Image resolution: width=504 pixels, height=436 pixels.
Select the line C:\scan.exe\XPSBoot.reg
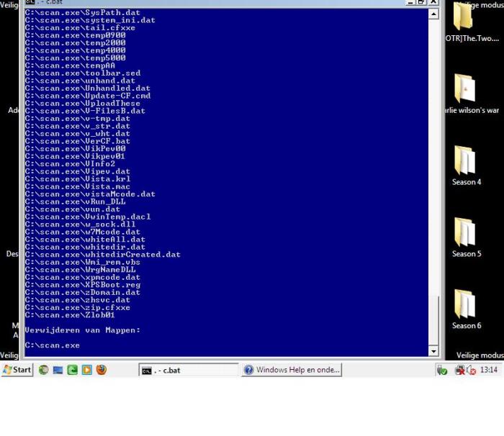coord(83,285)
